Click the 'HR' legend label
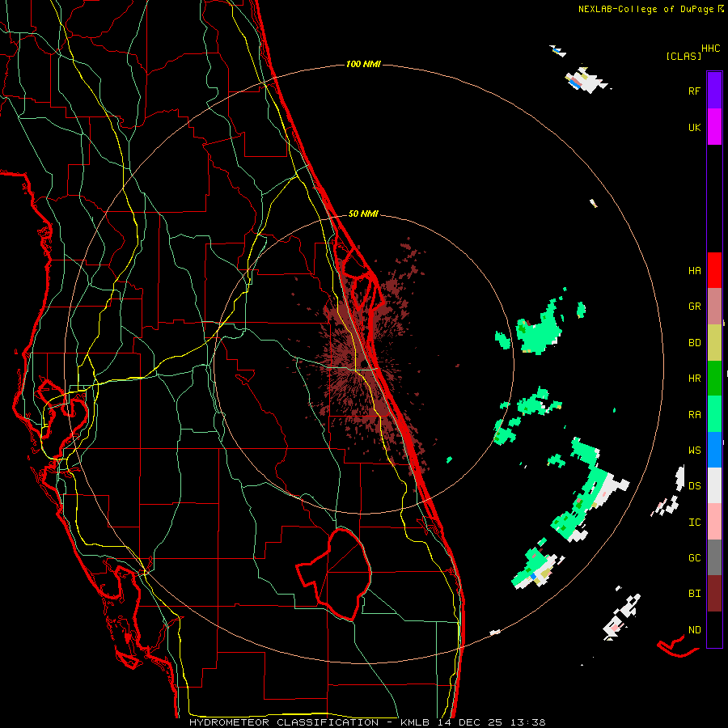 tap(694, 379)
